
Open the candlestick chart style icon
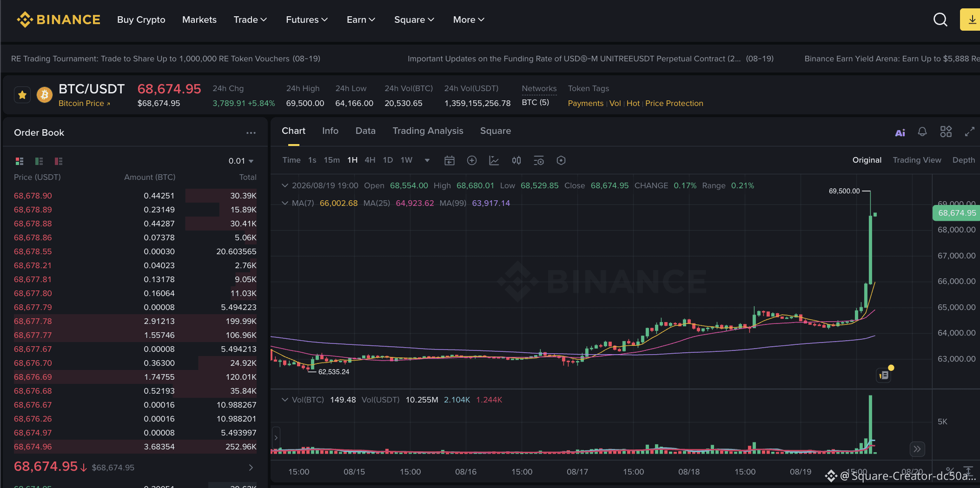516,160
